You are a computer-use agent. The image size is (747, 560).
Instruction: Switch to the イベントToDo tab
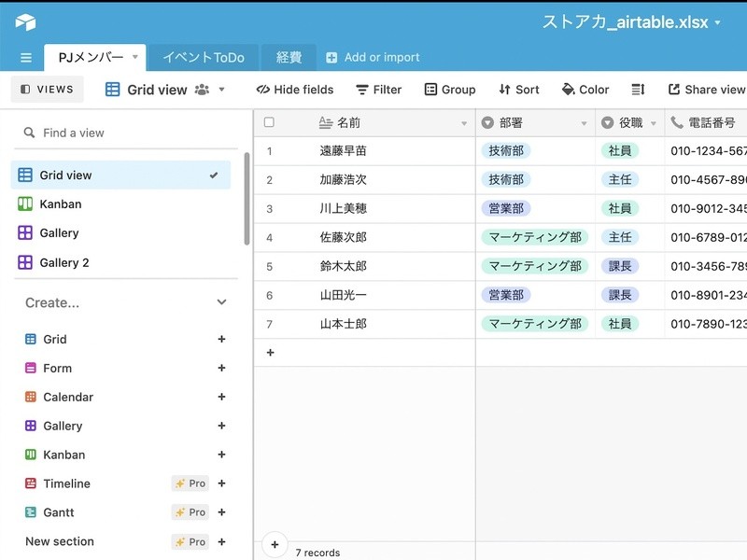point(203,58)
